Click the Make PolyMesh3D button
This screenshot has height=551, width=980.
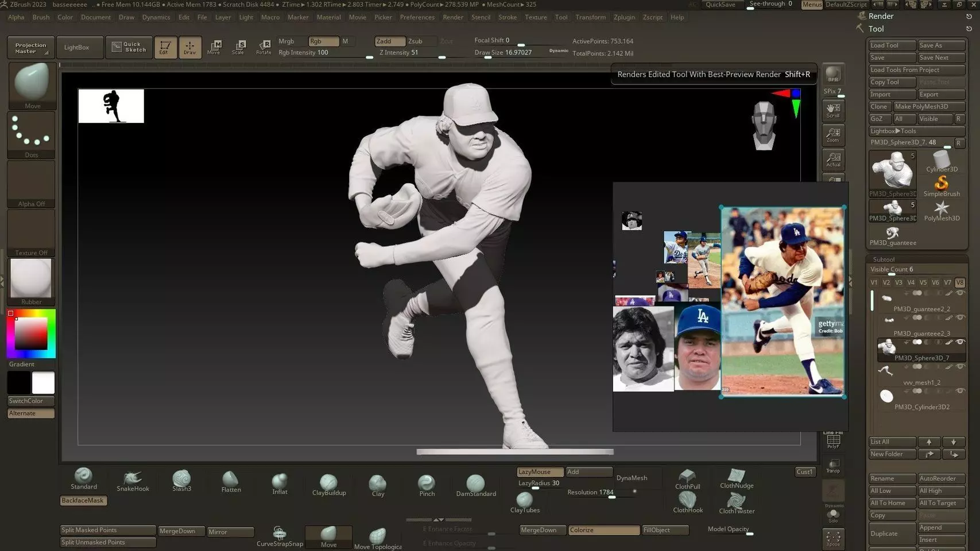coord(928,107)
